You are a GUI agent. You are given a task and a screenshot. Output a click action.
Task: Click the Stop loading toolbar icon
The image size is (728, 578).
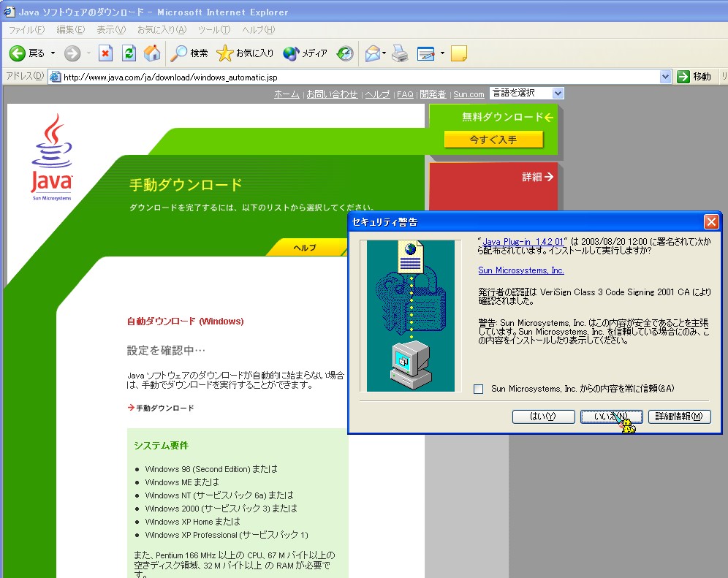tap(106, 53)
